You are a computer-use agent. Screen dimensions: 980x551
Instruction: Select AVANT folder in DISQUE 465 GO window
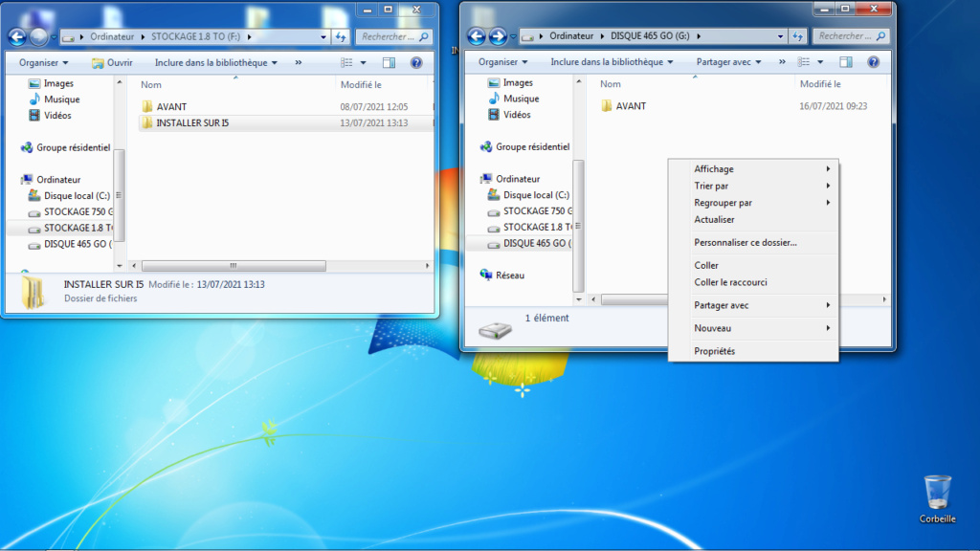pyautogui.click(x=624, y=106)
